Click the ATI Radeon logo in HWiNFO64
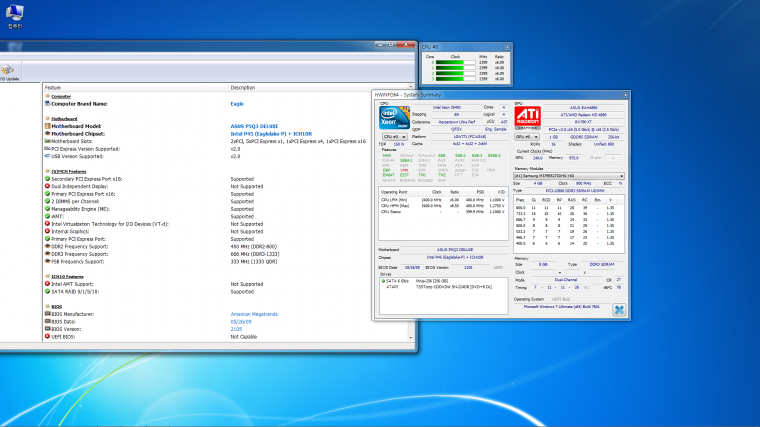Screen dimensions: 760x427 [x=527, y=118]
